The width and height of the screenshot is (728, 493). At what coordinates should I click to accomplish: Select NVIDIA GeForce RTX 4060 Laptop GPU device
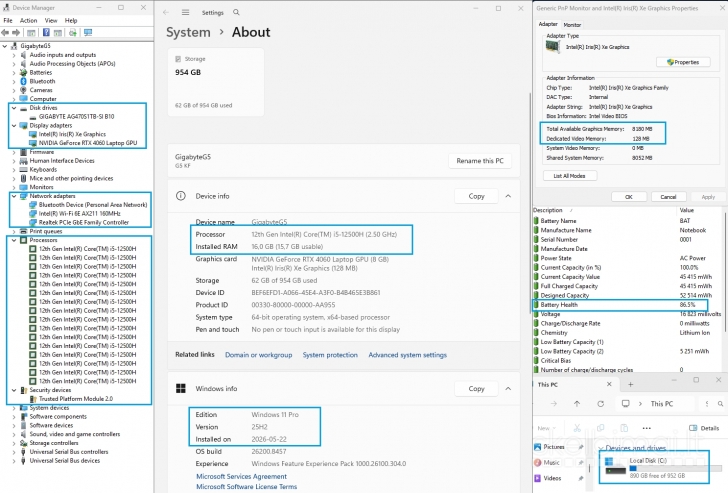tap(88, 143)
